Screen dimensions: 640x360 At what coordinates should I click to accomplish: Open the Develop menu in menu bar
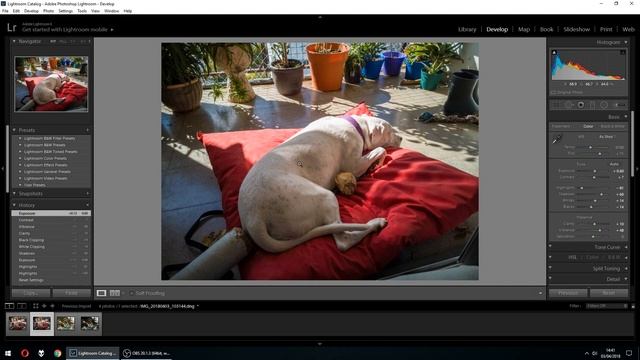point(31,11)
